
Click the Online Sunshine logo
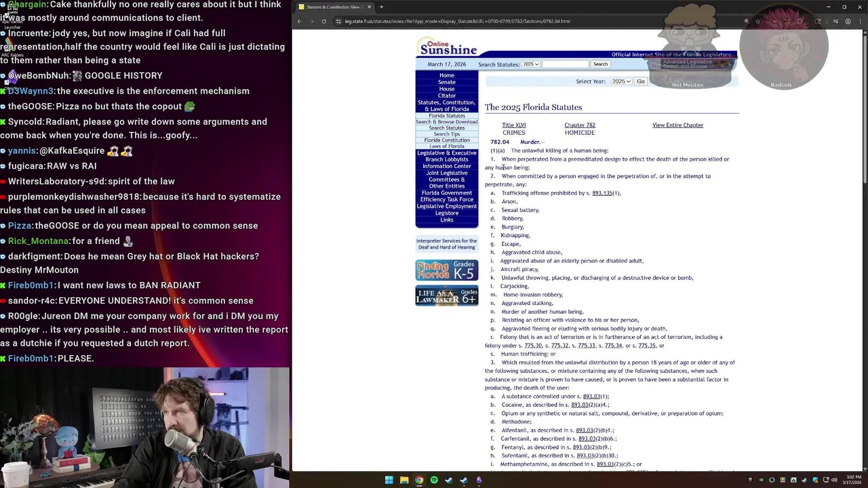[x=448, y=47]
